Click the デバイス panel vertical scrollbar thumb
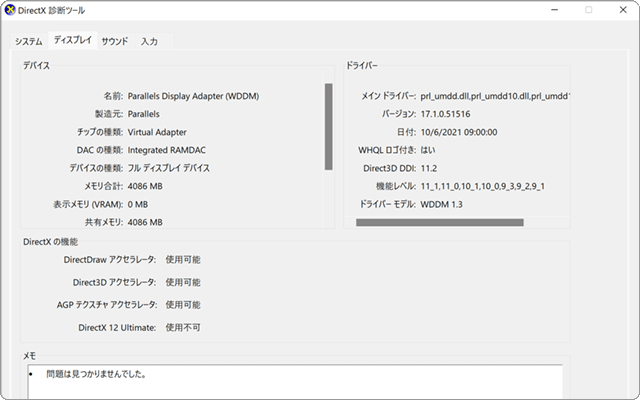 pos(329,127)
